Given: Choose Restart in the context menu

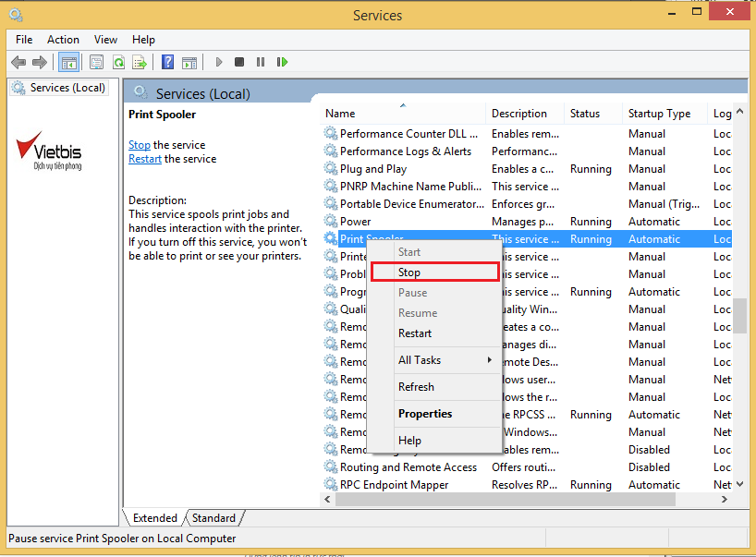Looking at the screenshot, I should 415,333.
